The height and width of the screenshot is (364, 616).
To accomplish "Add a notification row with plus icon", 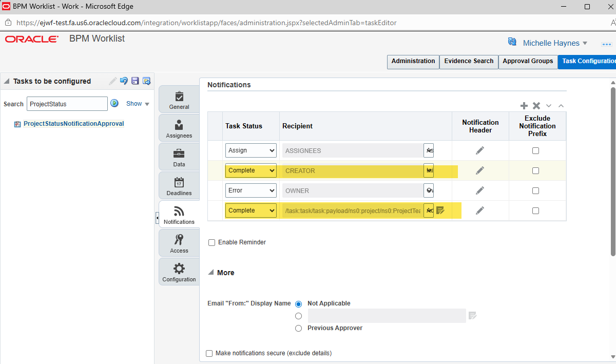I will (524, 106).
